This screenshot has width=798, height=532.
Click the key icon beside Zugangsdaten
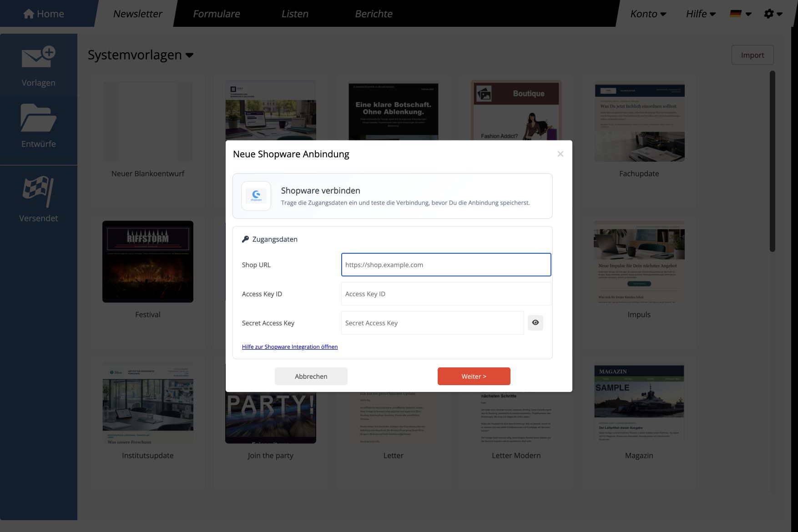coord(245,239)
